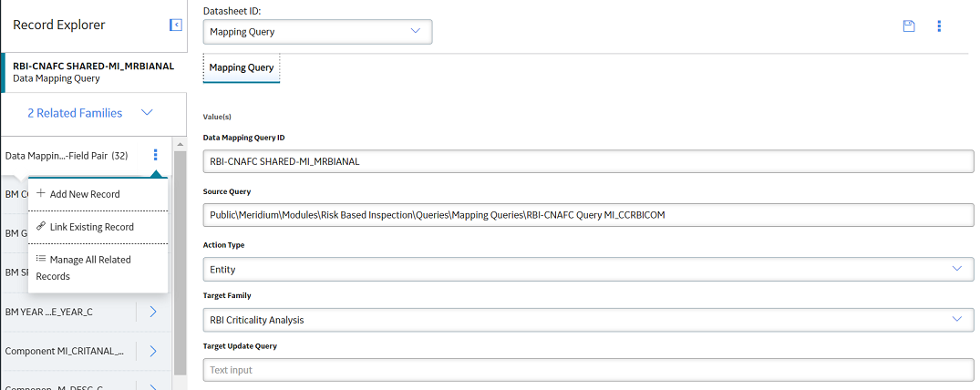
Task: Click Record Explorer heading
Action: click(58, 25)
